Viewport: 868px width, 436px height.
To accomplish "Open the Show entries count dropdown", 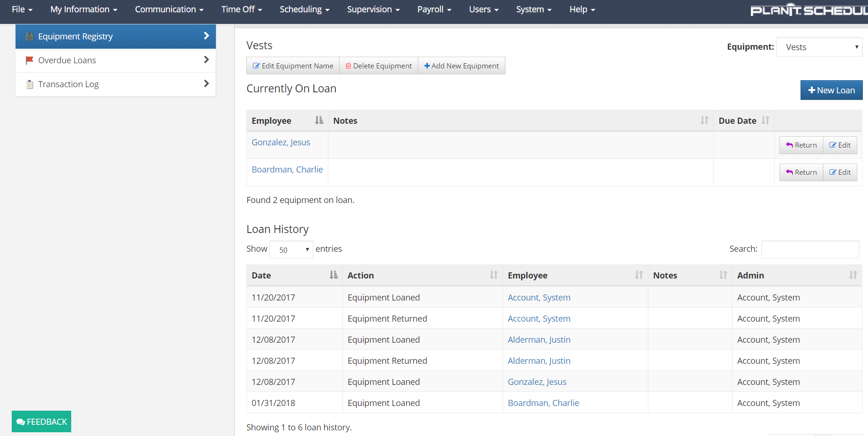I will click(291, 249).
